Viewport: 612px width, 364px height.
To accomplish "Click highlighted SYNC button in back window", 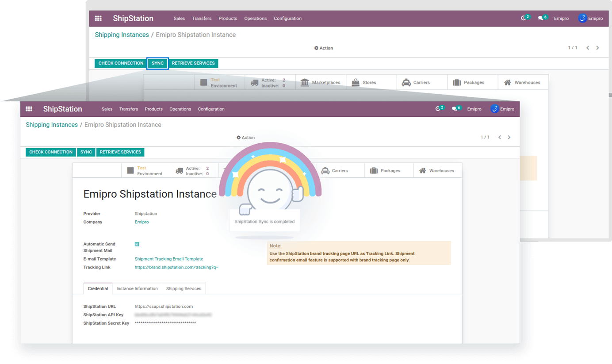I will pyautogui.click(x=158, y=63).
